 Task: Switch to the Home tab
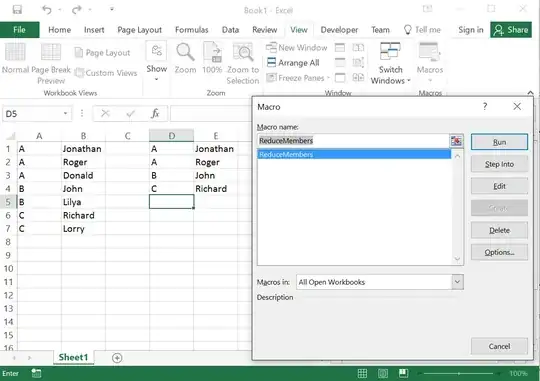(60, 30)
